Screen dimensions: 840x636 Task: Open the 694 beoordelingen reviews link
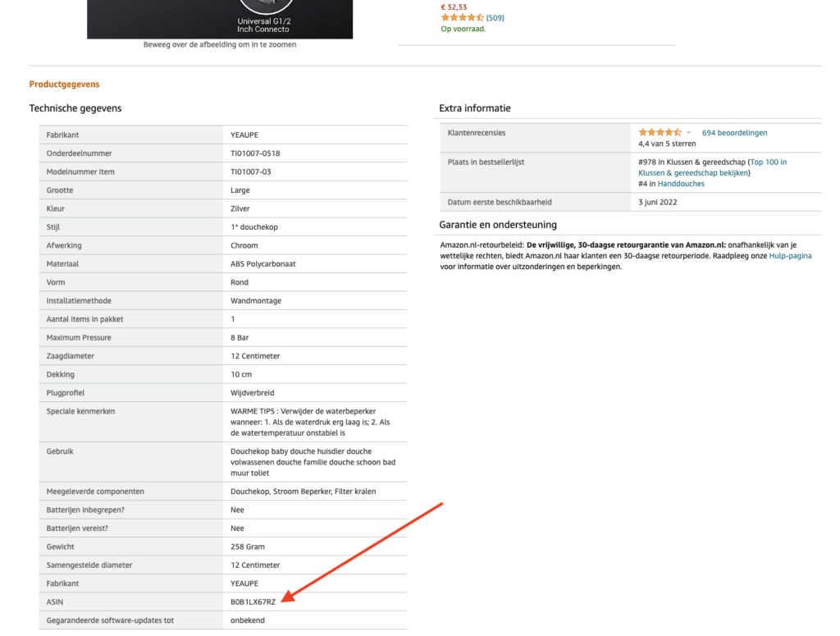pos(734,133)
